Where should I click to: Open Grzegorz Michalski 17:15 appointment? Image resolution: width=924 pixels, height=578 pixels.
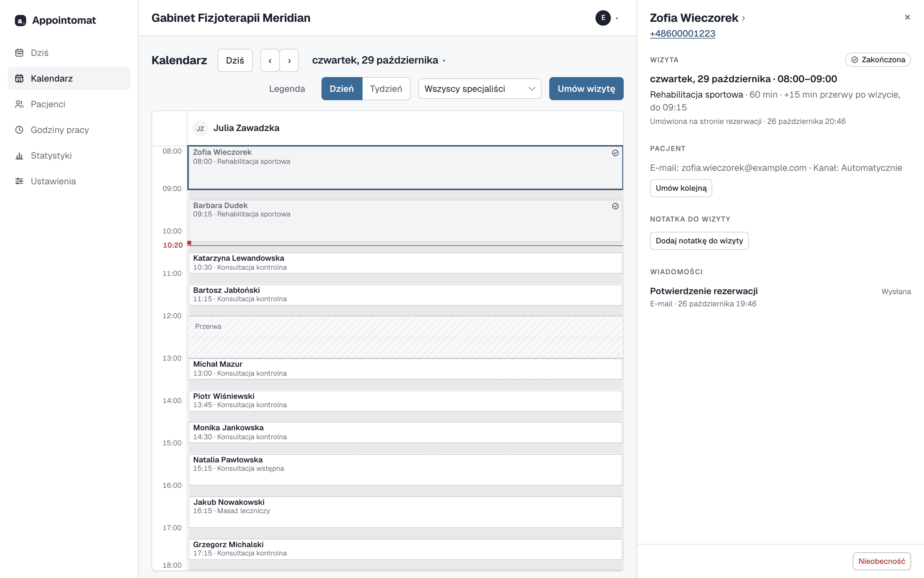click(405, 549)
